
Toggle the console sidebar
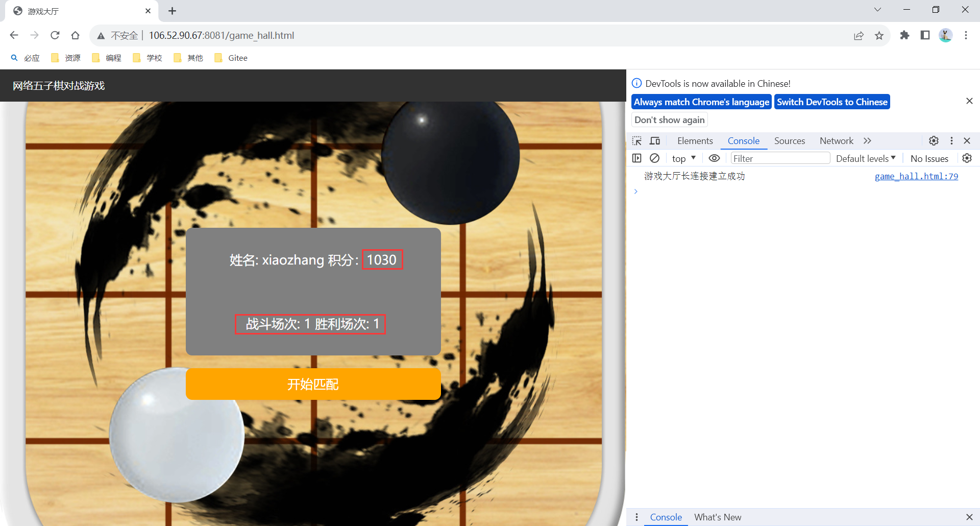[636, 158]
